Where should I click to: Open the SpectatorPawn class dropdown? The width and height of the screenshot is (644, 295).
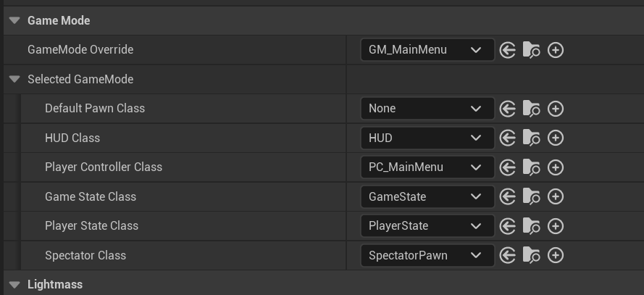click(x=427, y=255)
